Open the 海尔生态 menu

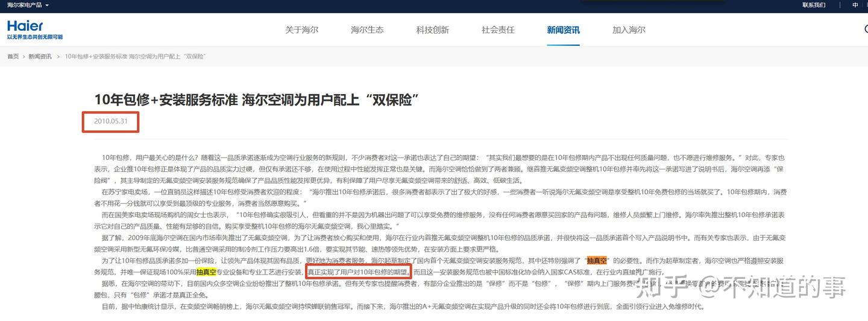point(367,30)
